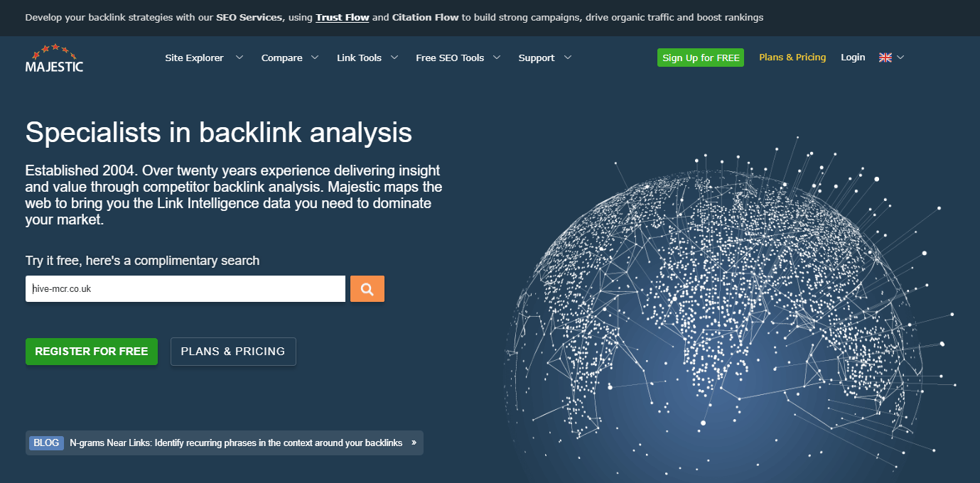Viewport: 980px width, 483px height.
Task: Open the Site Explorer menu
Action: [x=194, y=58]
